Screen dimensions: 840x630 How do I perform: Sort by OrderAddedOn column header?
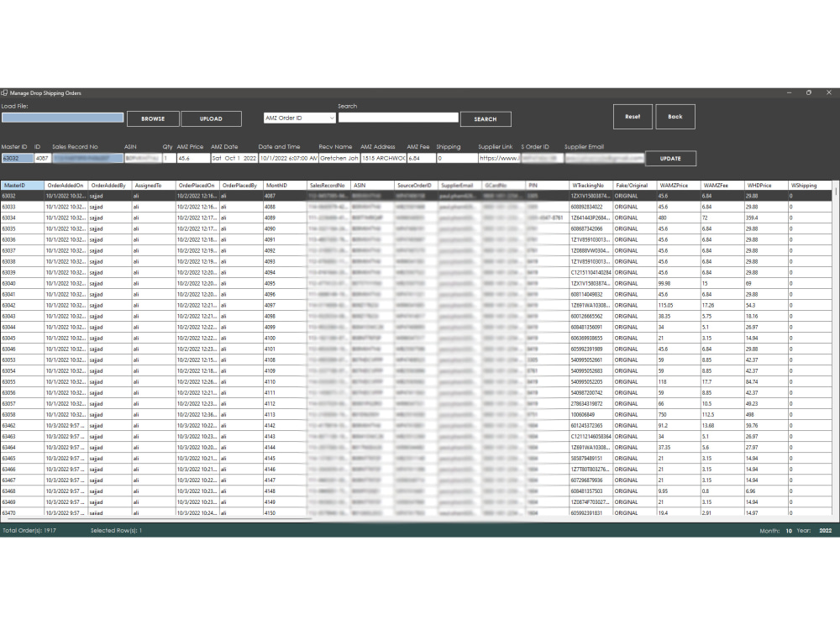click(x=66, y=186)
